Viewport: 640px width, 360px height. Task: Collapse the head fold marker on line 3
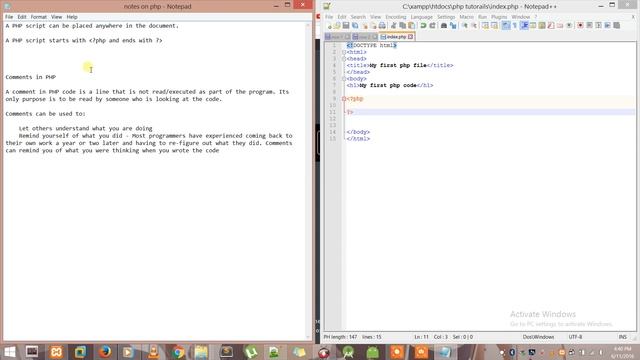[x=344, y=59]
